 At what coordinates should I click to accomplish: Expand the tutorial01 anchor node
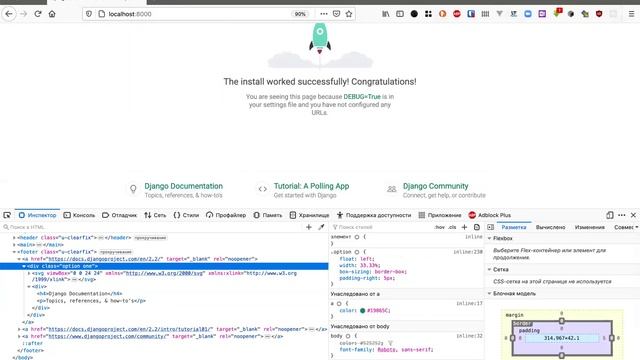19,329
